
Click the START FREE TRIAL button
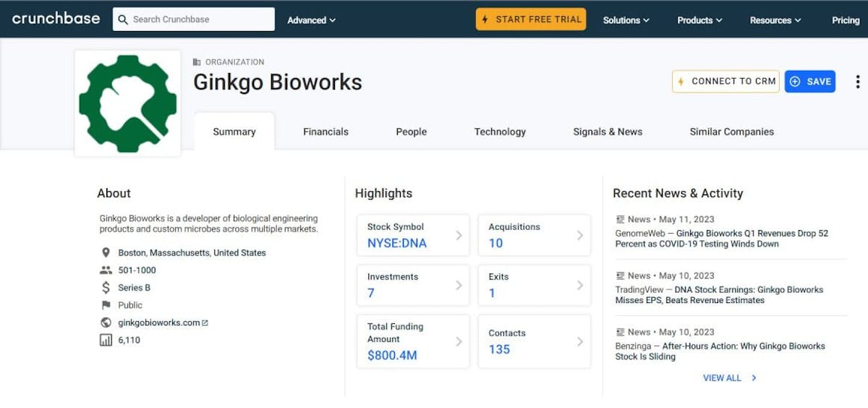pos(531,20)
